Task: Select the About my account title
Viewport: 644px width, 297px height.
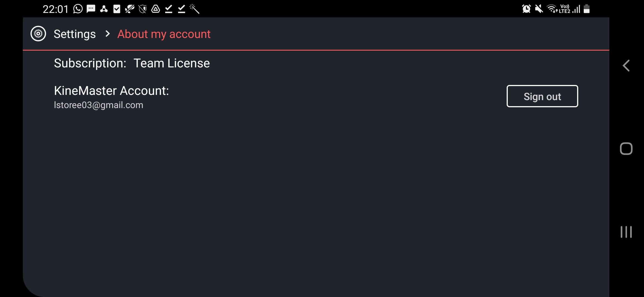Action: tap(164, 34)
